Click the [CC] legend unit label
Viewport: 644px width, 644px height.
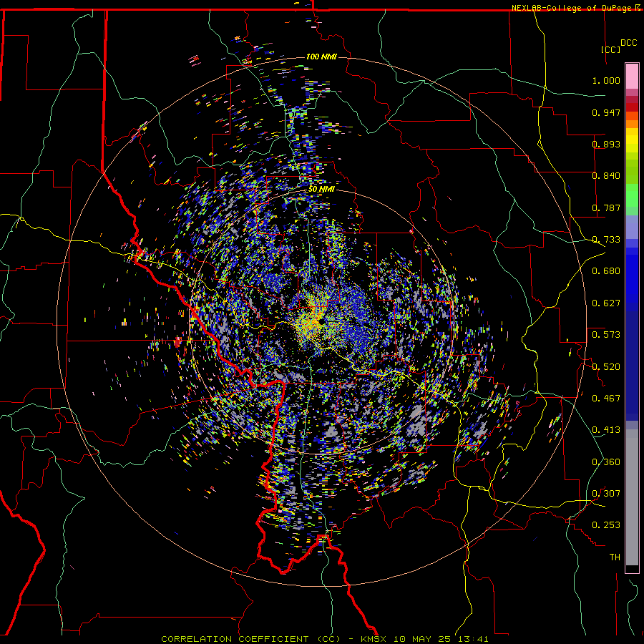point(611,49)
